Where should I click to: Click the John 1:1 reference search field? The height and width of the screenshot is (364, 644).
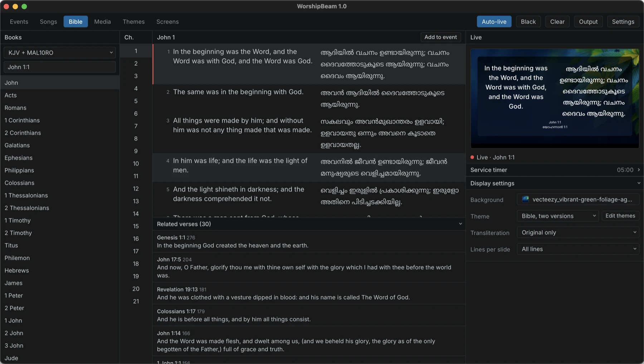pos(60,67)
